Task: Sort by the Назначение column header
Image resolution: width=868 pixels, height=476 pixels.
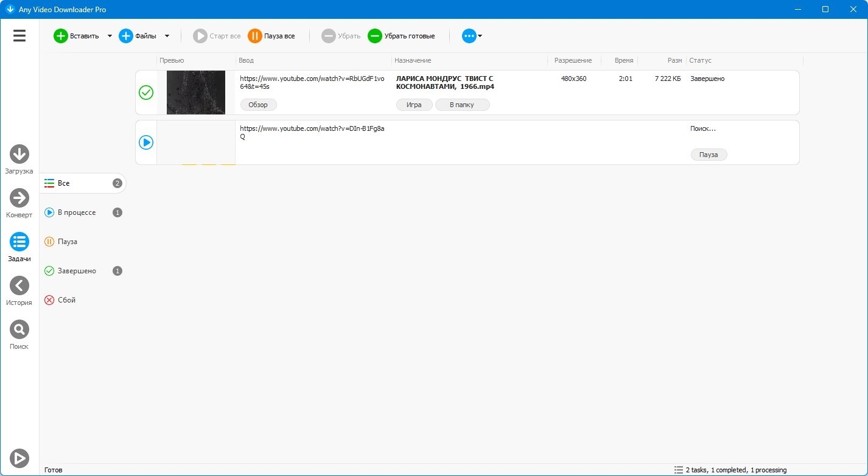Action: (x=469, y=60)
